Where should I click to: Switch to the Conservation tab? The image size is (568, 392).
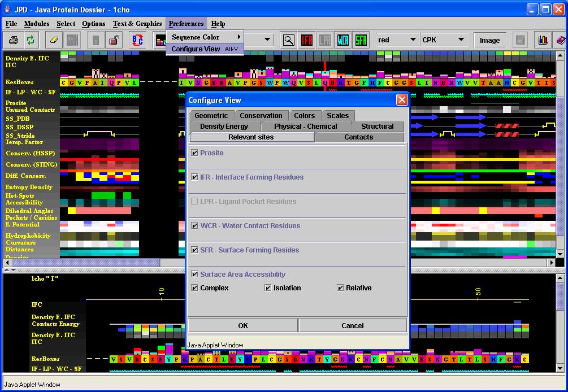261,115
